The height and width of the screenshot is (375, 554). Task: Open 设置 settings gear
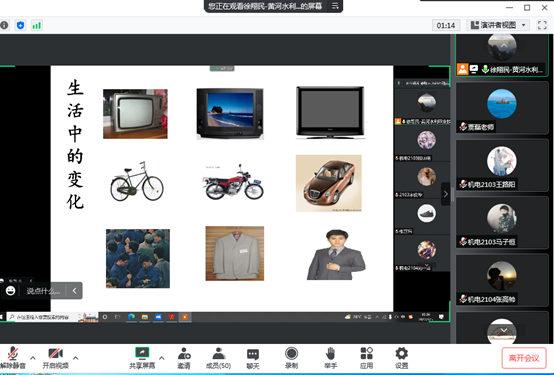click(x=401, y=358)
